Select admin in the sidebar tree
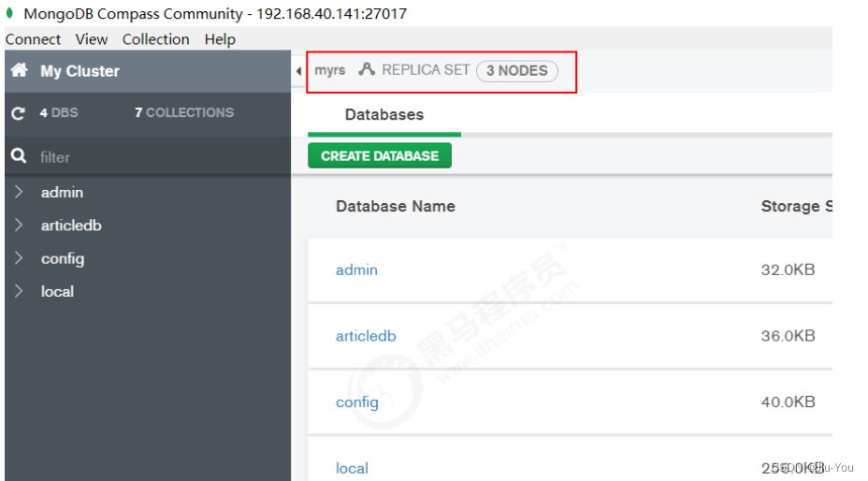The image size is (868, 481). (x=62, y=192)
